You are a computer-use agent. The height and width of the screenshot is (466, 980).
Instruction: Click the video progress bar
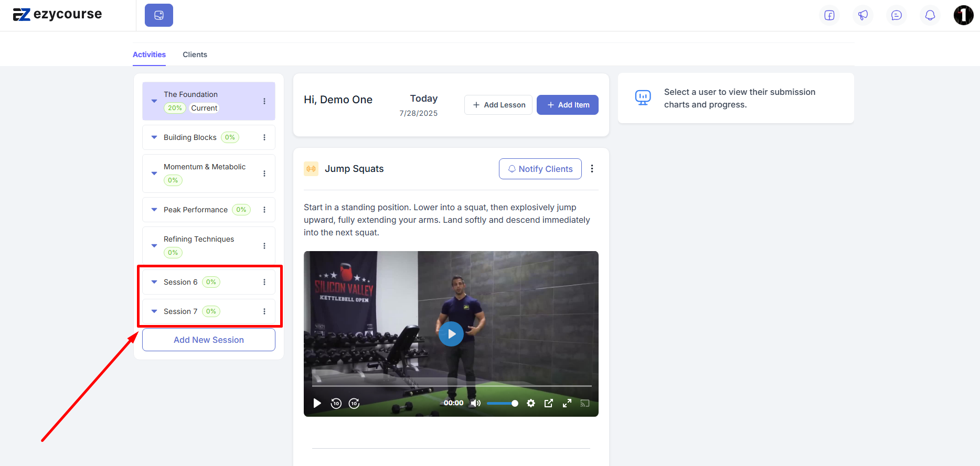(452, 386)
